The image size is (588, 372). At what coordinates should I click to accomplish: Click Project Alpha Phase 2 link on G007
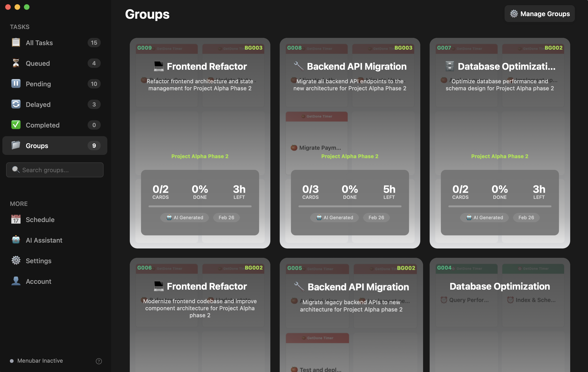click(x=500, y=156)
